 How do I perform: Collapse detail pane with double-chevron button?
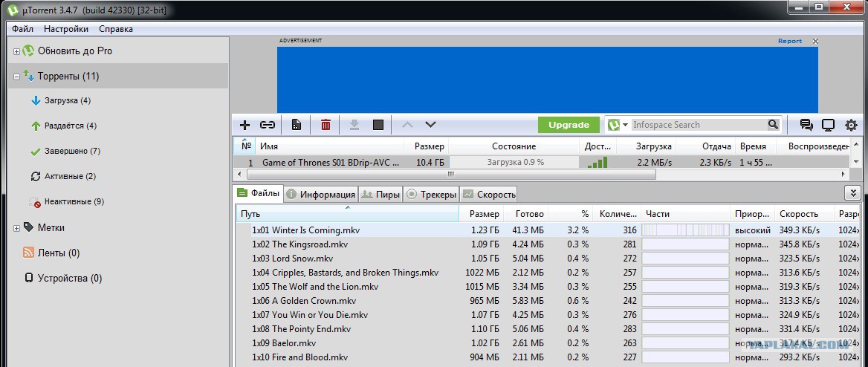pos(852,192)
